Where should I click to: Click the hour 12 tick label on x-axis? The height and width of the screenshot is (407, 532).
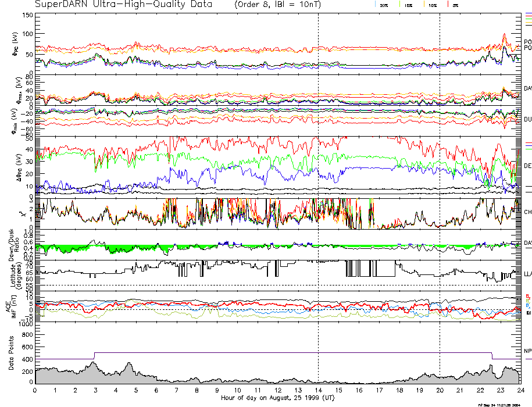(x=278, y=390)
